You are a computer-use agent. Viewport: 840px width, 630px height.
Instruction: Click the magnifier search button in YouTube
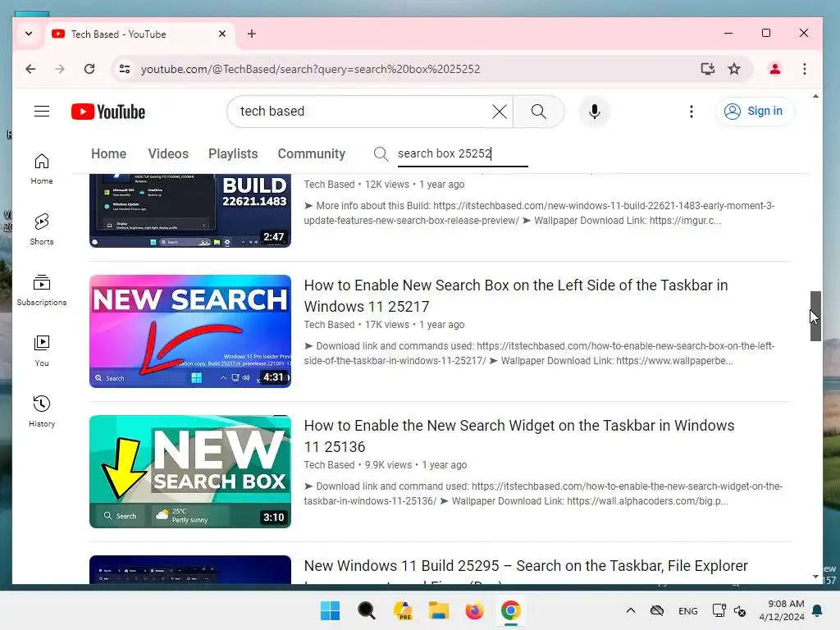tap(538, 112)
